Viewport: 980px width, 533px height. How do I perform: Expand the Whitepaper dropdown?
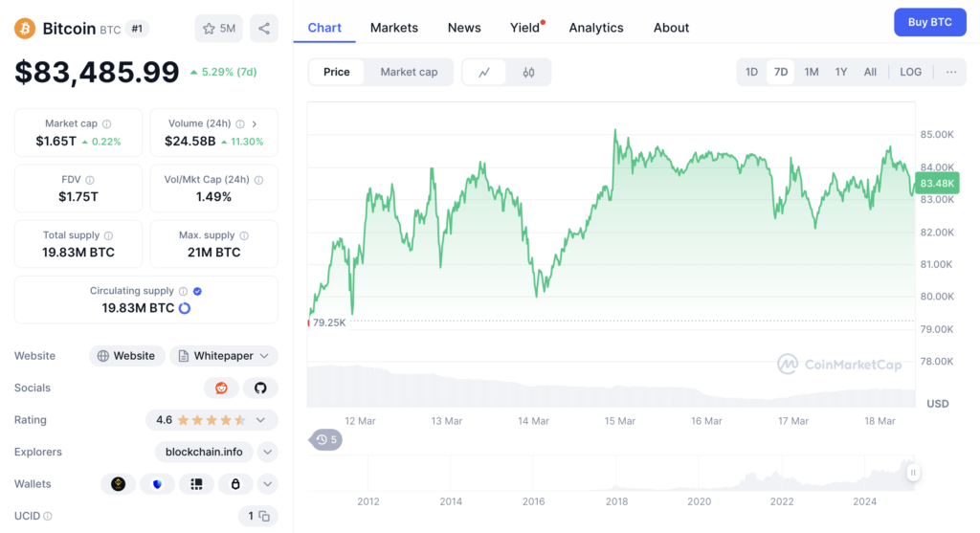click(224, 356)
